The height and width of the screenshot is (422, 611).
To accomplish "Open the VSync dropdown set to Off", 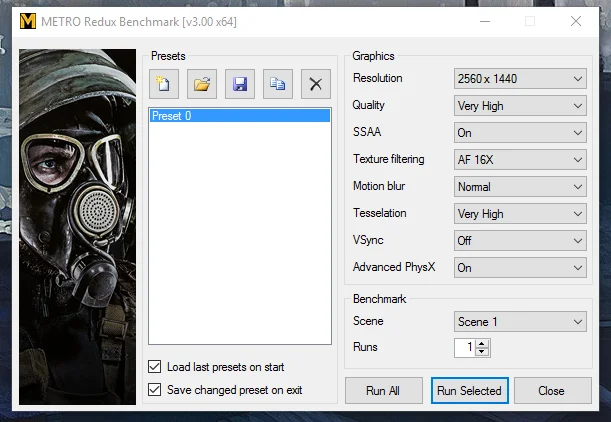I will tap(520, 240).
